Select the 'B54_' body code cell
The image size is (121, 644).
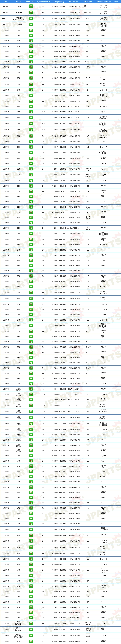88,25
